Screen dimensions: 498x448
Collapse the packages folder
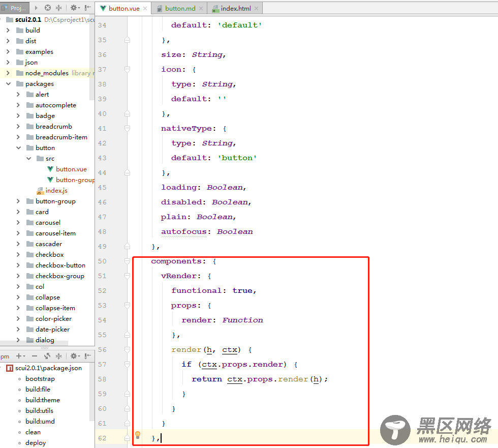pyautogui.click(x=8, y=83)
